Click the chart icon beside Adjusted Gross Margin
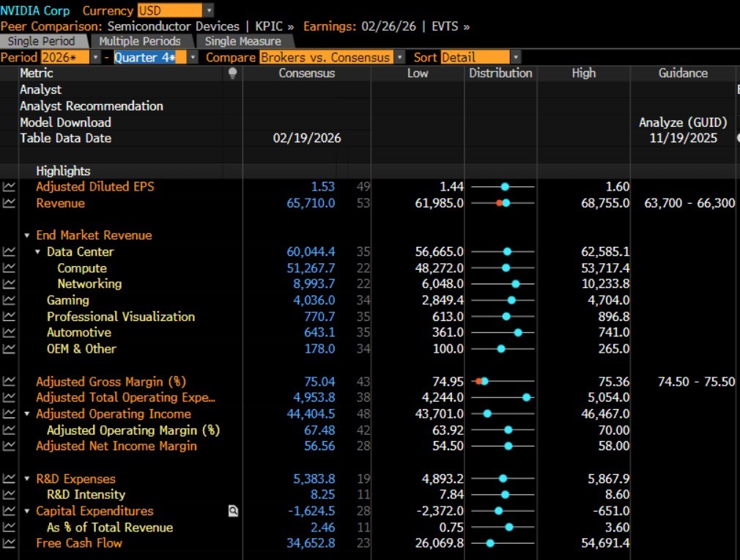The height and width of the screenshot is (560, 740). (9, 381)
